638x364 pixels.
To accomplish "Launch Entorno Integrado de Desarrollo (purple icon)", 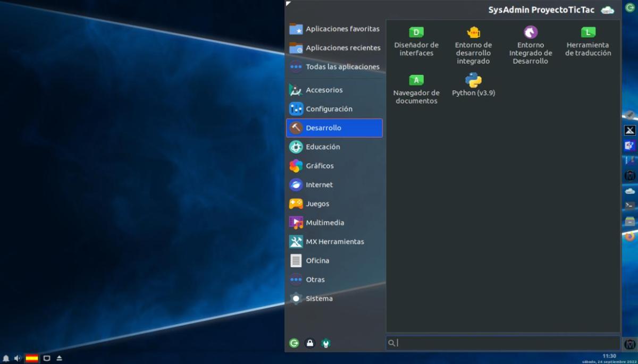I will point(531,45).
